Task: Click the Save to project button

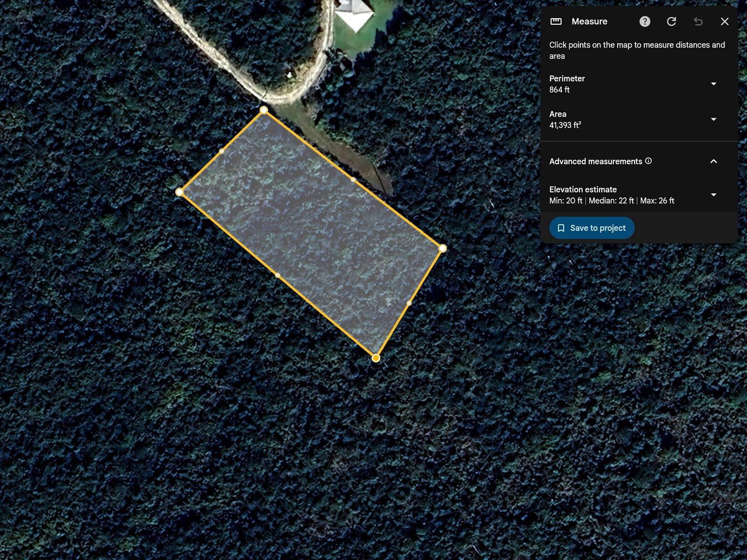Action: [x=592, y=228]
